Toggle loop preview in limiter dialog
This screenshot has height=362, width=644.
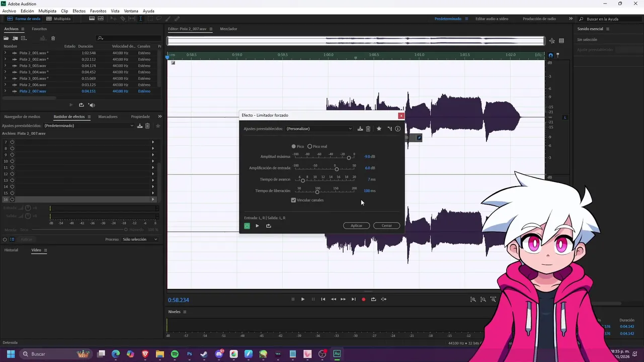coord(269,226)
